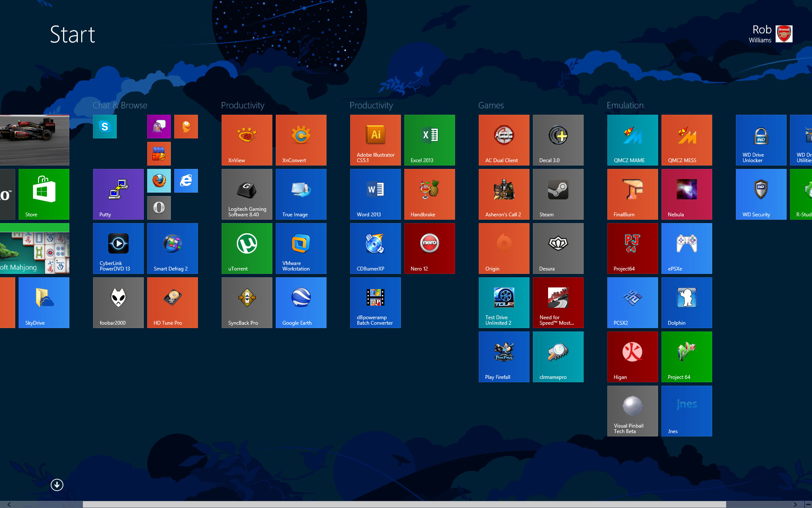
Task: Launch the PCSX2 tile
Action: (633, 303)
